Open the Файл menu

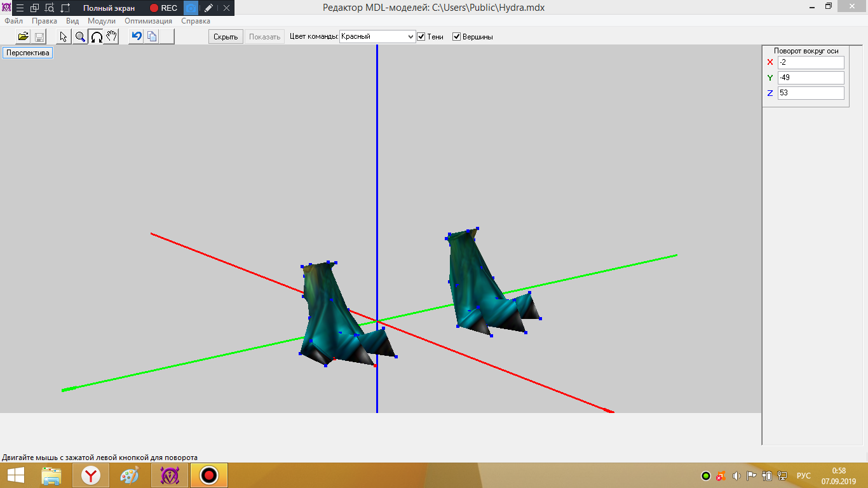[x=13, y=21]
